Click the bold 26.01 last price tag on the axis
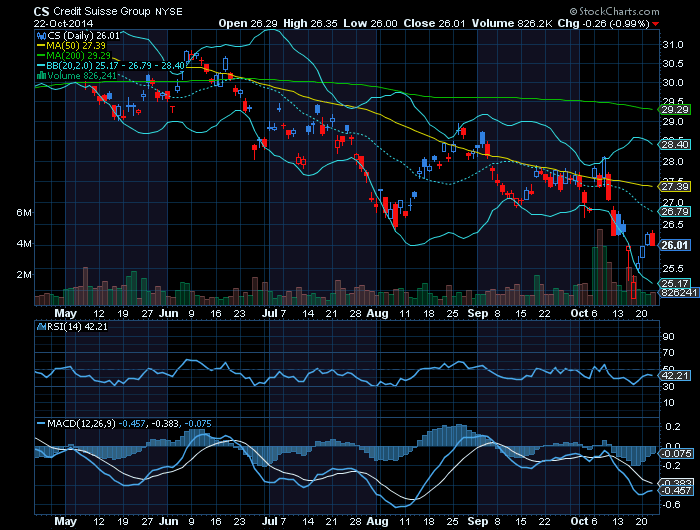 tap(675, 245)
